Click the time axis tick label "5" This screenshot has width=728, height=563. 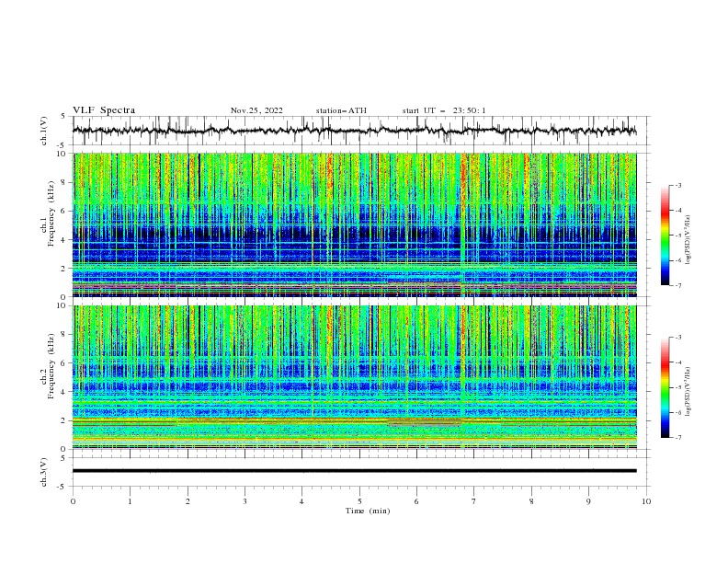pyautogui.click(x=359, y=501)
